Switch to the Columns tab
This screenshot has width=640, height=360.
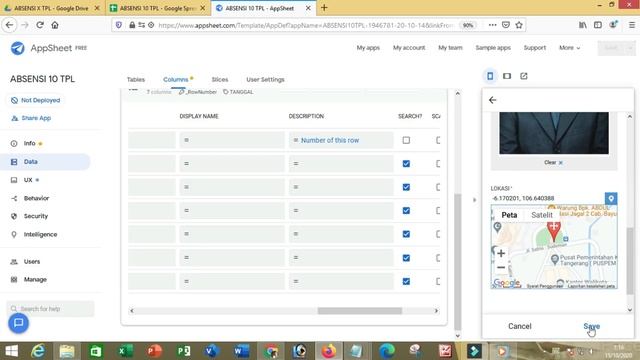coord(176,80)
